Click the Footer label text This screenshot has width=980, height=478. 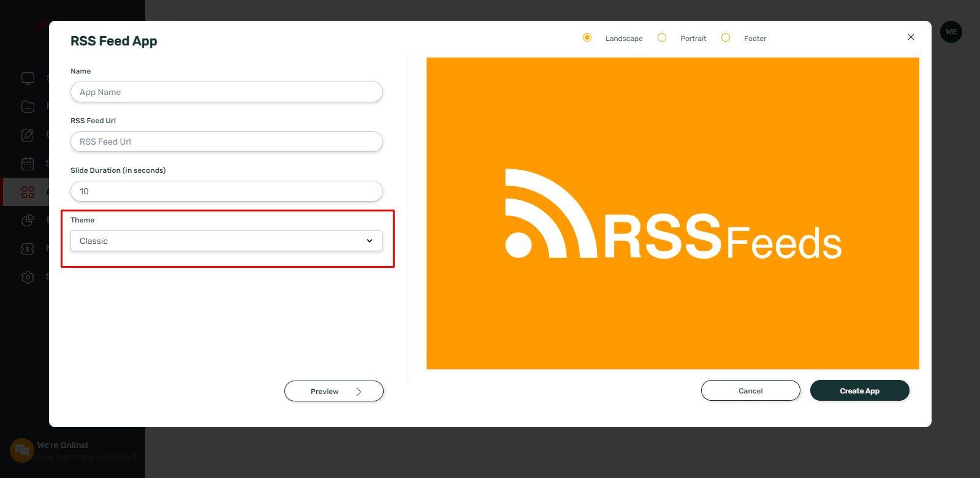[x=755, y=39]
